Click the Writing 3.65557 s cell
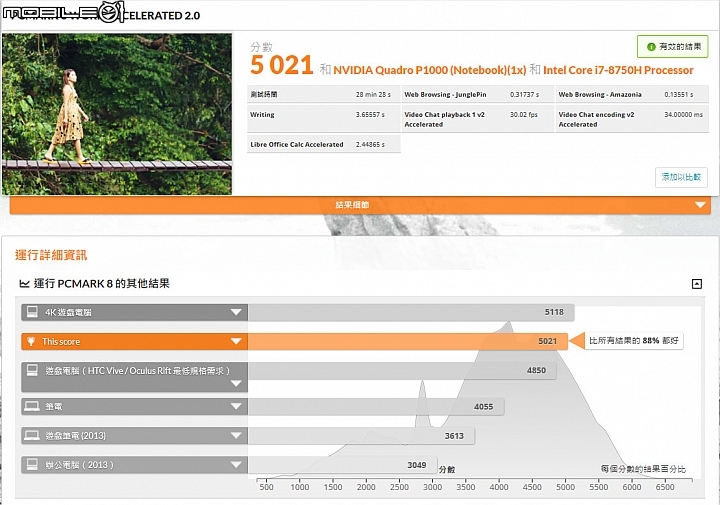This screenshot has width=720, height=505. coord(324,118)
